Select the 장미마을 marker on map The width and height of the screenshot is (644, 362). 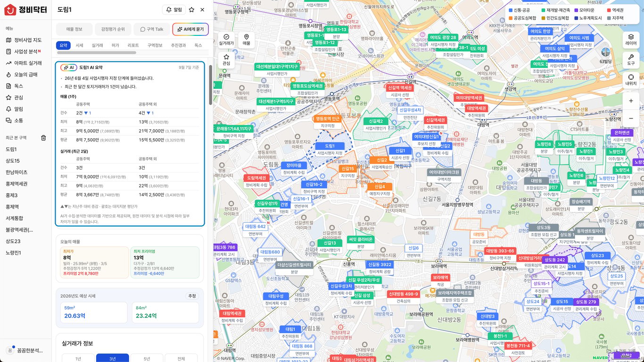(294, 168)
